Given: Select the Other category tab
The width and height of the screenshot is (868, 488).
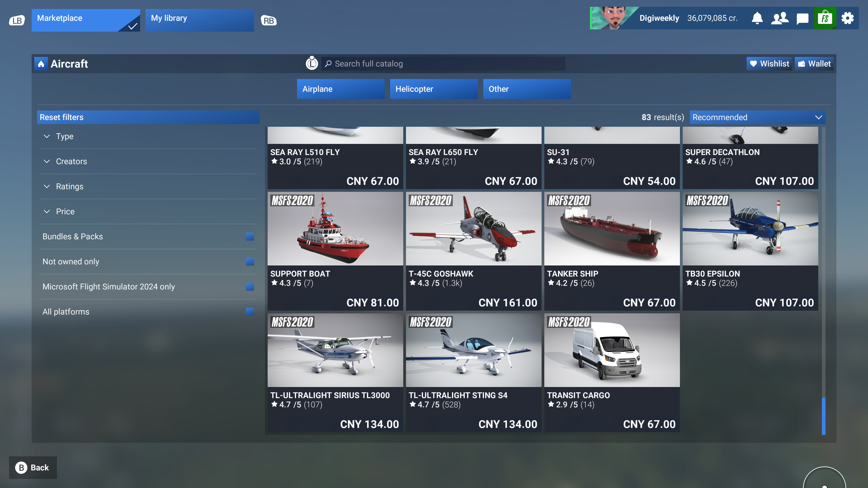Looking at the screenshot, I should pyautogui.click(x=527, y=89).
